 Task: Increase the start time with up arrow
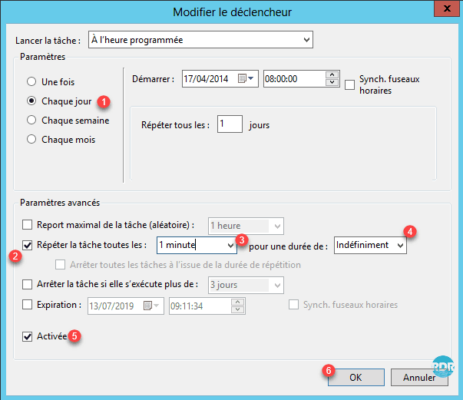[x=332, y=75]
